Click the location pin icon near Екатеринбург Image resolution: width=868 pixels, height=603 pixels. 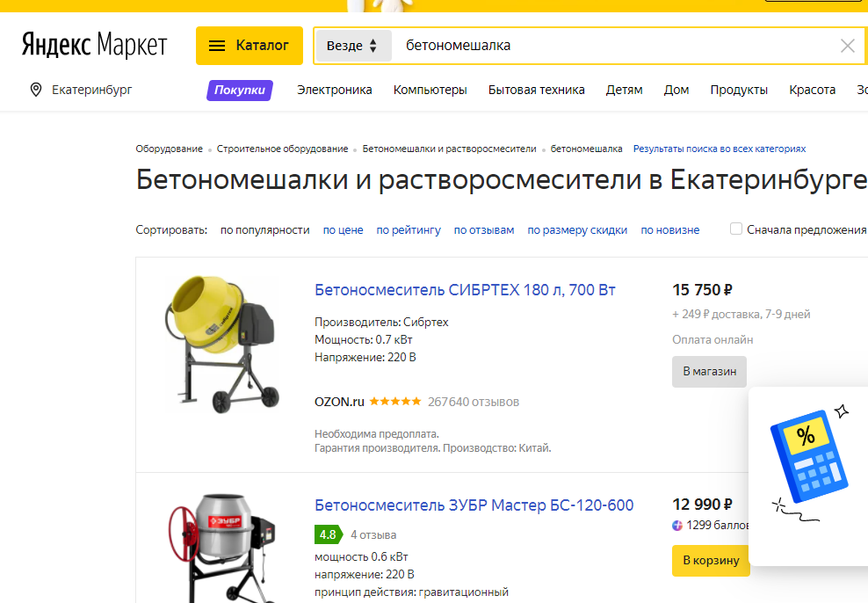point(36,90)
